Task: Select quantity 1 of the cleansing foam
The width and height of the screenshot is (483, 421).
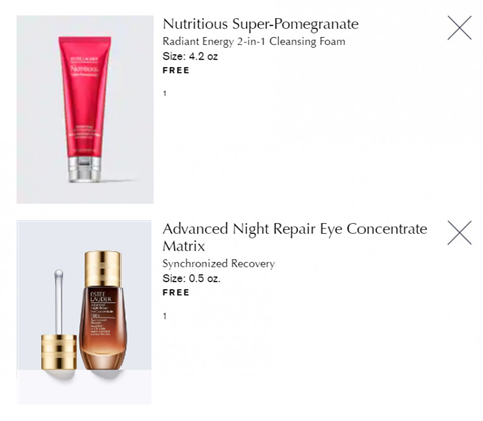Action: pyautogui.click(x=165, y=94)
